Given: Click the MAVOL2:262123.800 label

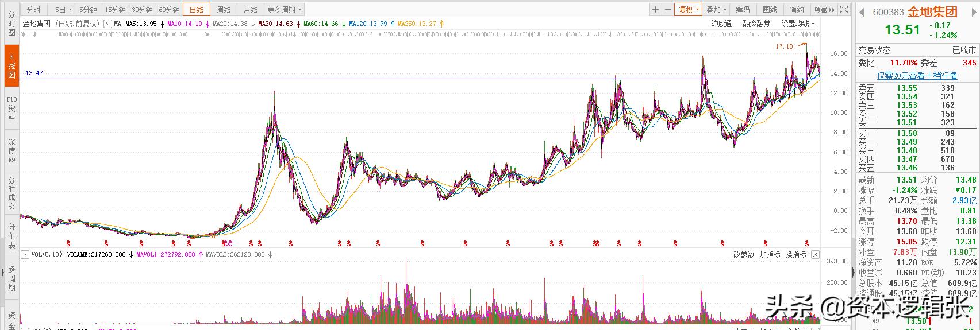Looking at the screenshot, I should coord(235,254).
